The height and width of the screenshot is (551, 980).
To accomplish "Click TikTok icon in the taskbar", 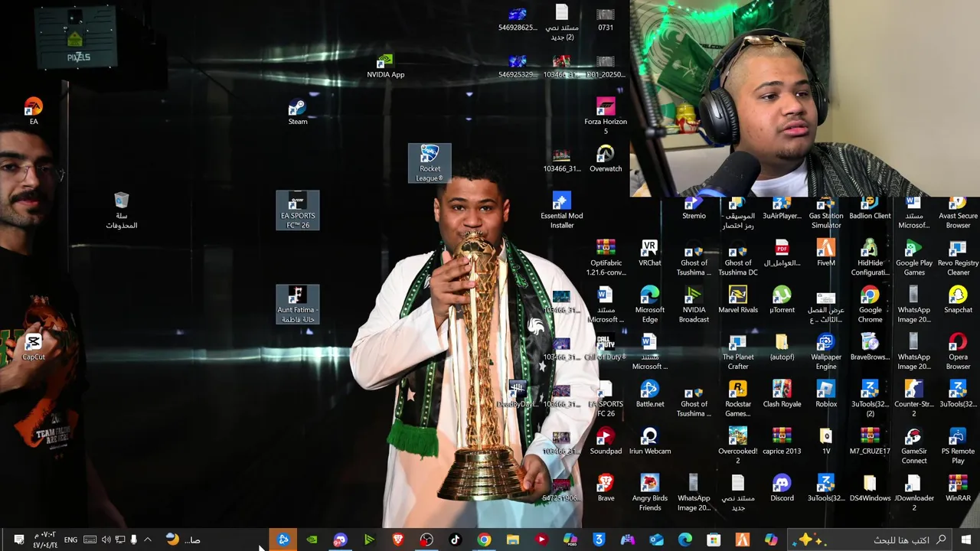I will click(x=456, y=540).
